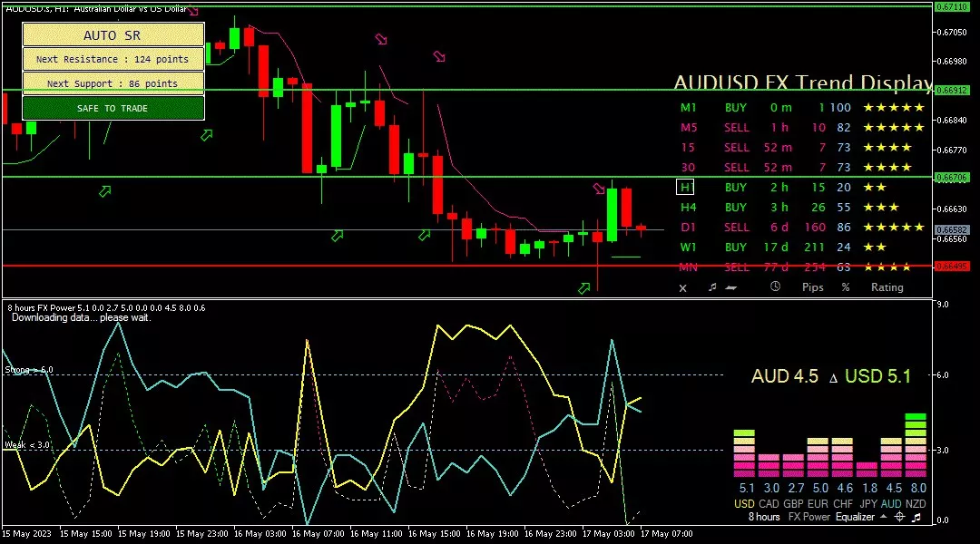Click the Next Support : 86 points box
This screenshot has width=980, height=544.
pyautogui.click(x=113, y=83)
